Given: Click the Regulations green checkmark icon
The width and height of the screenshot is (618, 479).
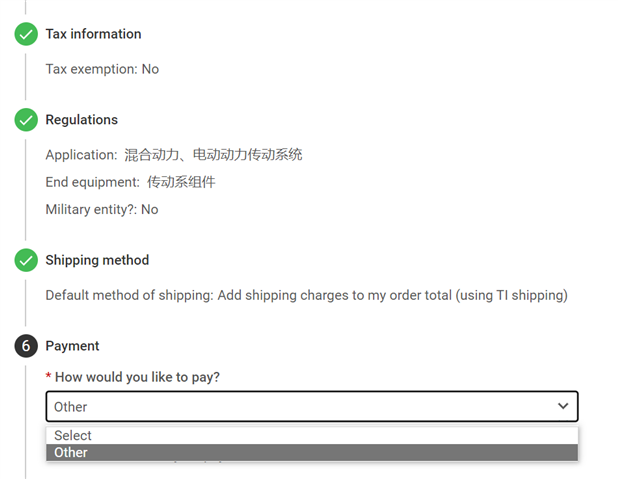Looking at the screenshot, I should click(x=26, y=120).
